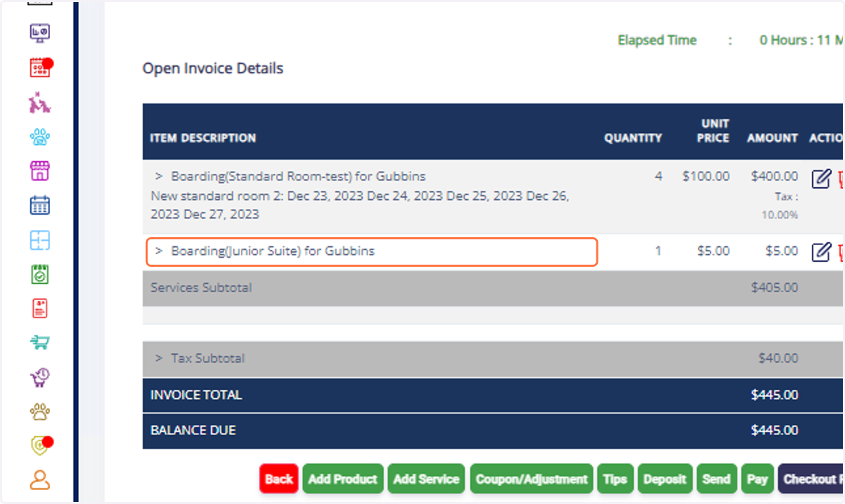Click the Add Product button
Viewport: 845px width, 504px height.
pyautogui.click(x=343, y=479)
